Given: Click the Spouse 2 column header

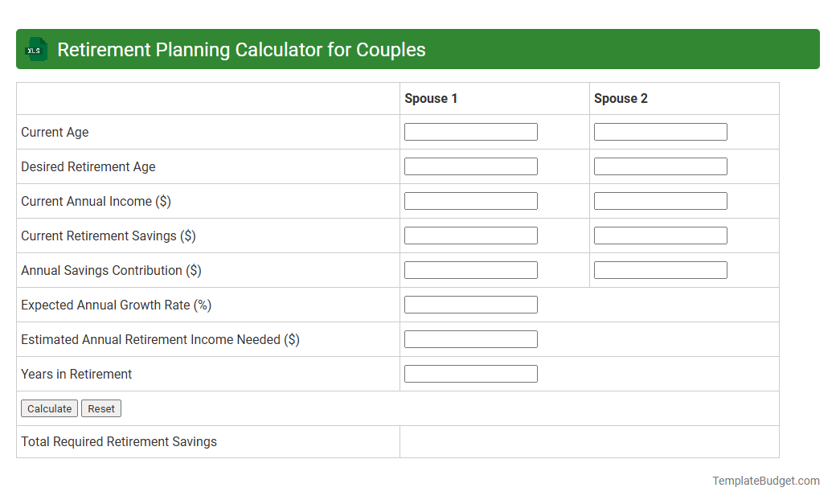Looking at the screenshot, I should click(621, 98).
